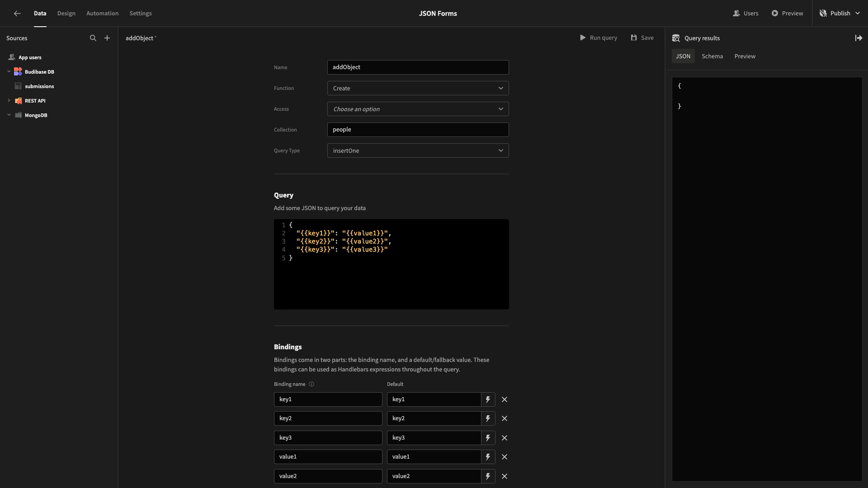Screen dimensions: 868x488
Task: Open bindings lightning icon for key1 default
Action: pyautogui.click(x=488, y=399)
